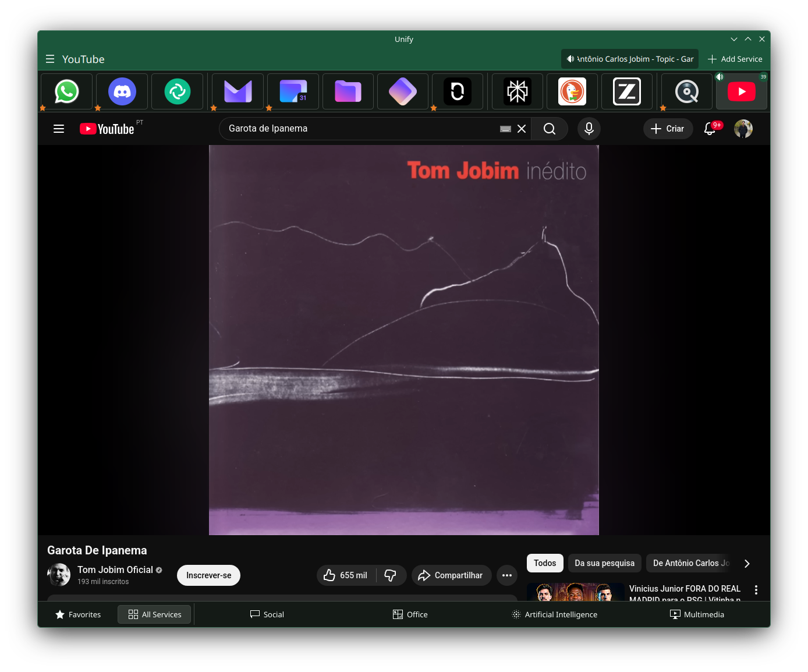Open the Proton Mail service

coord(238,91)
